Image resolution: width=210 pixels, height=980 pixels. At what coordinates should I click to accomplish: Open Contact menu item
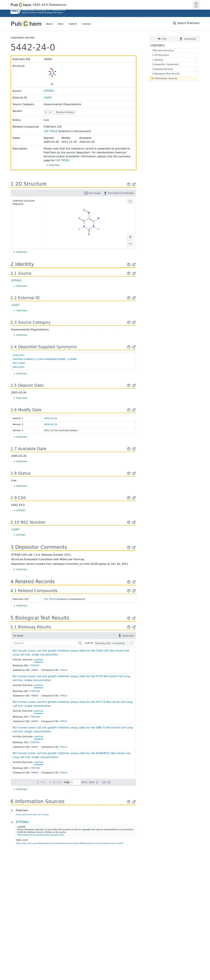click(x=87, y=24)
